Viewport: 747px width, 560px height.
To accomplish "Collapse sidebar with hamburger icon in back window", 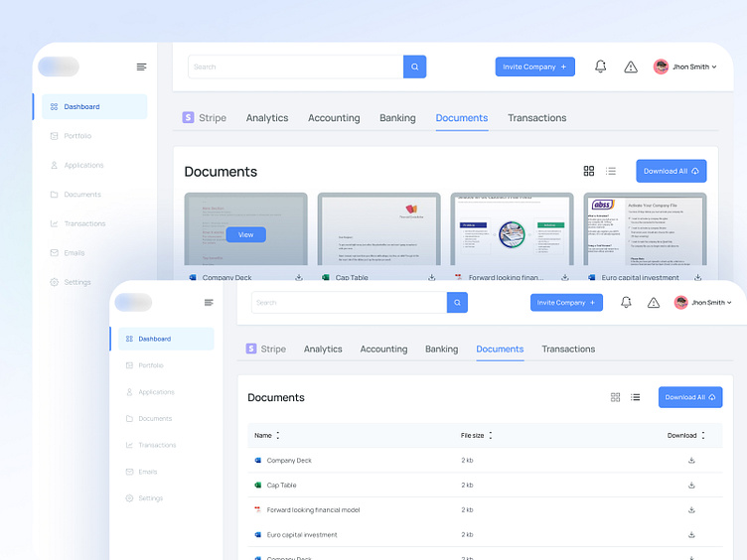I will (141, 67).
